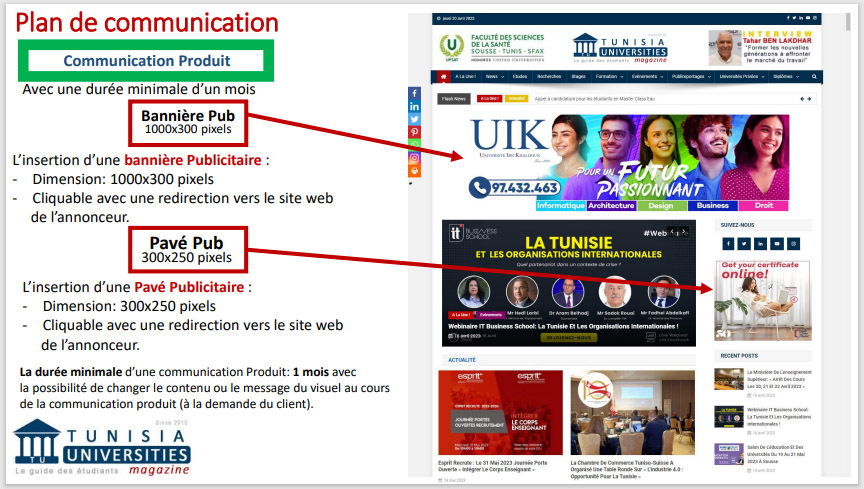Select the Stages menu item

(578, 76)
